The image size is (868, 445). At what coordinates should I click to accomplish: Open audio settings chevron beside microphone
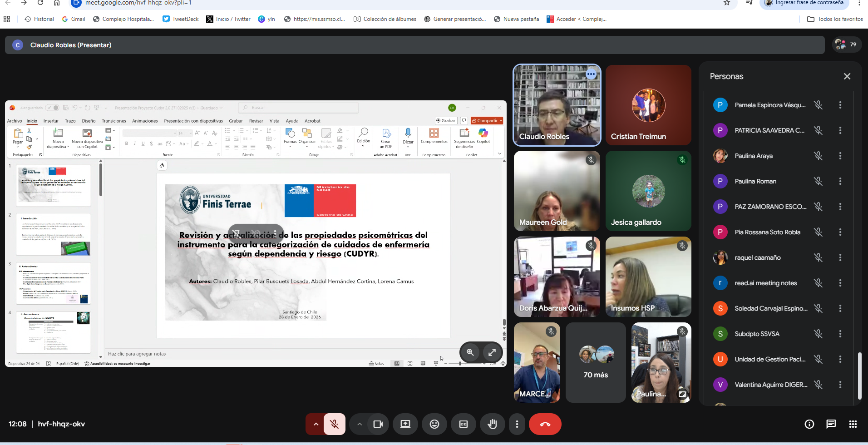click(x=316, y=424)
